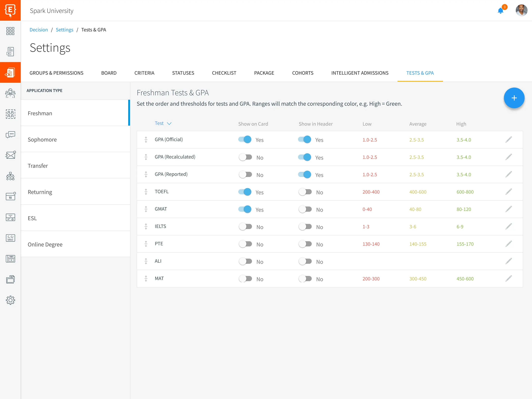Enable Show on Card for MAT
Image resolution: width=532 pixels, height=399 pixels.
245,279
